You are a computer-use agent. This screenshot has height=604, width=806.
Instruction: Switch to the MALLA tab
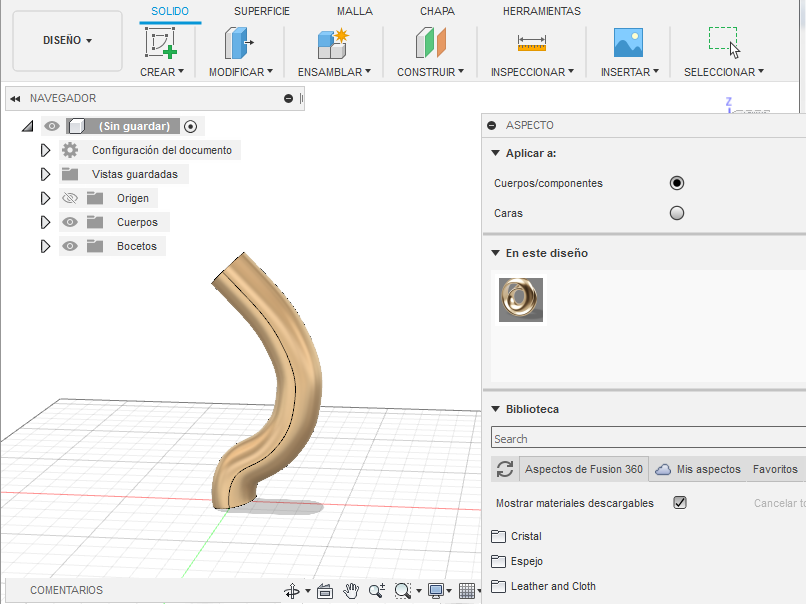(355, 11)
